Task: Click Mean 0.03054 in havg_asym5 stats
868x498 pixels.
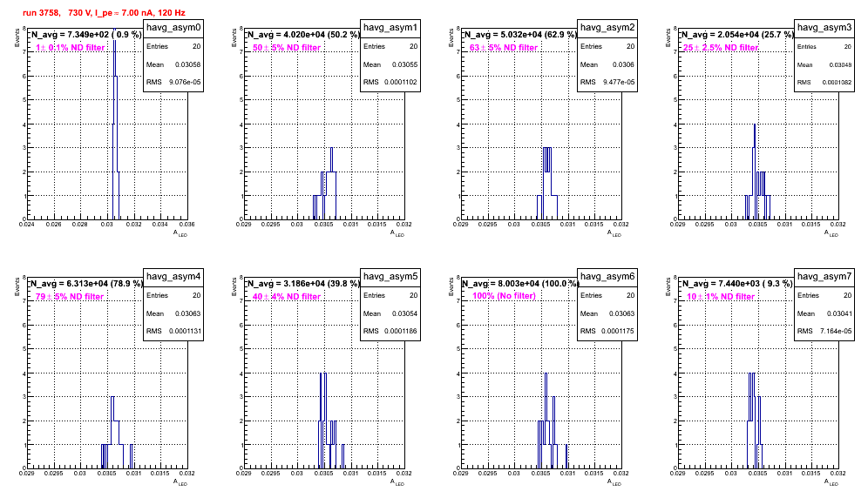Action: pos(390,313)
